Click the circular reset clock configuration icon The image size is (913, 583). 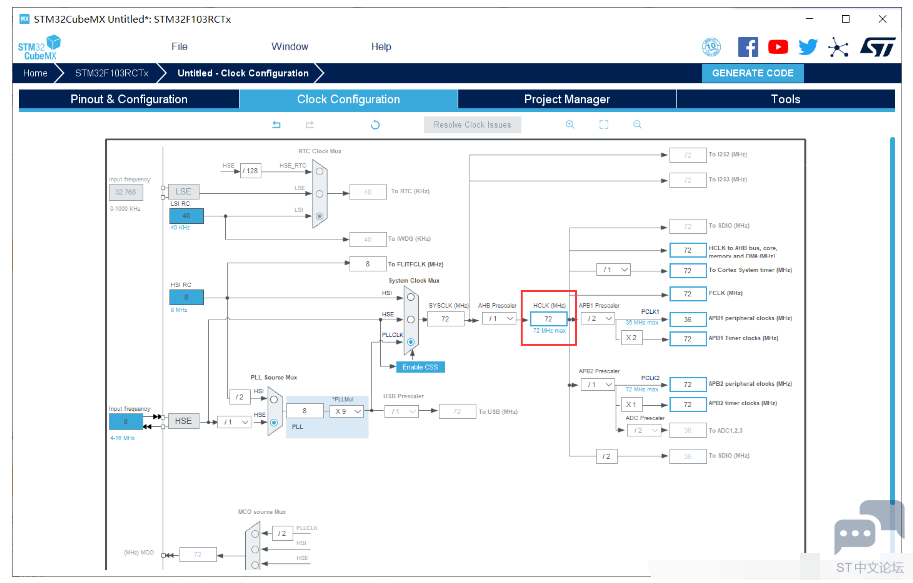tap(375, 125)
